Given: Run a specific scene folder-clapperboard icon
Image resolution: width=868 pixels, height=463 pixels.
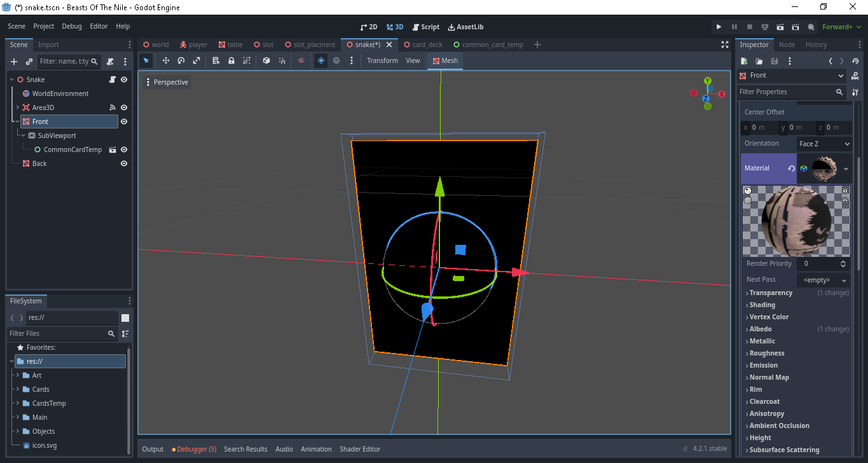Looking at the screenshot, I should 796,27.
